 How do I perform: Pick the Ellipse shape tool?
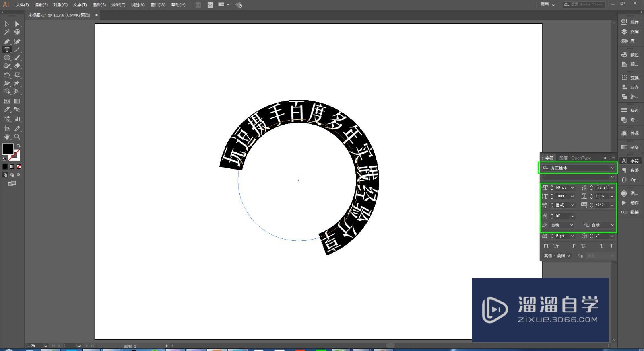coord(7,58)
